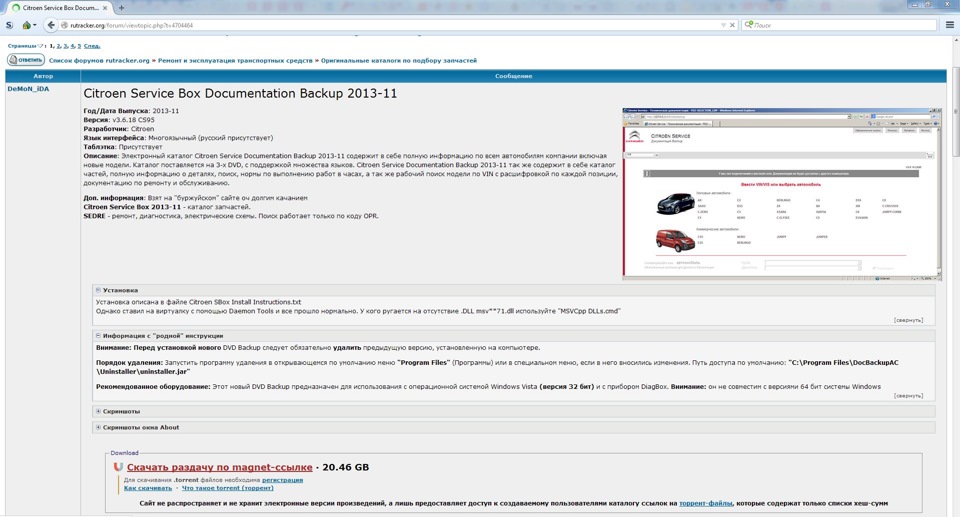Go to page 2 of the topic
This screenshot has width=960, height=517.
(x=59, y=46)
